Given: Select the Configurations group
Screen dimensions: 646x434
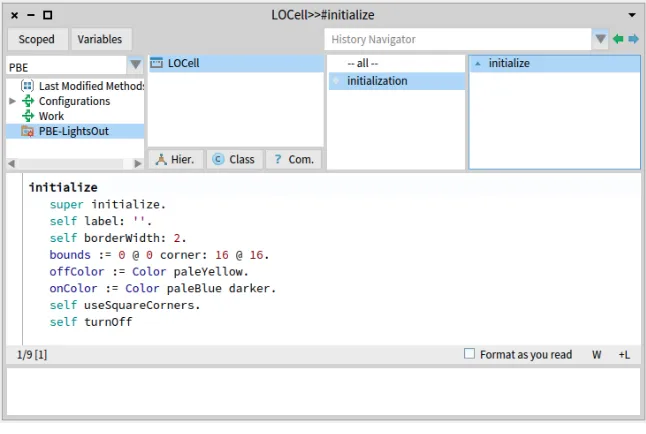Looking at the screenshot, I should [x=74, y=101].
